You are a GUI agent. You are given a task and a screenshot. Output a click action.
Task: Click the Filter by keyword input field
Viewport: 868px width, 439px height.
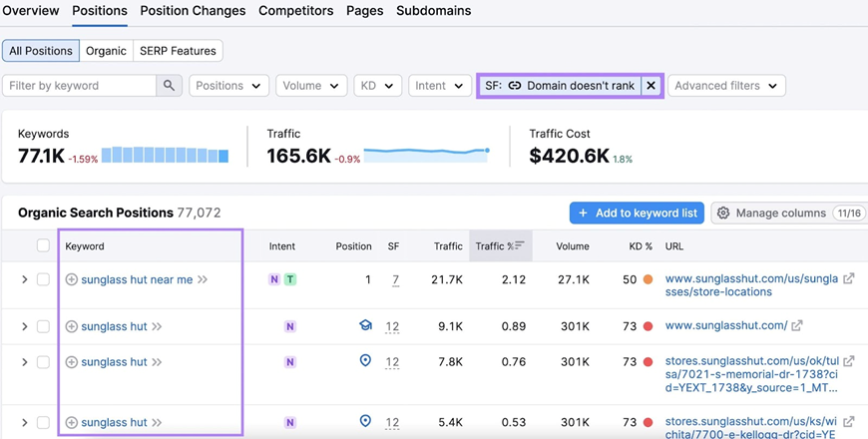(80, 86)
